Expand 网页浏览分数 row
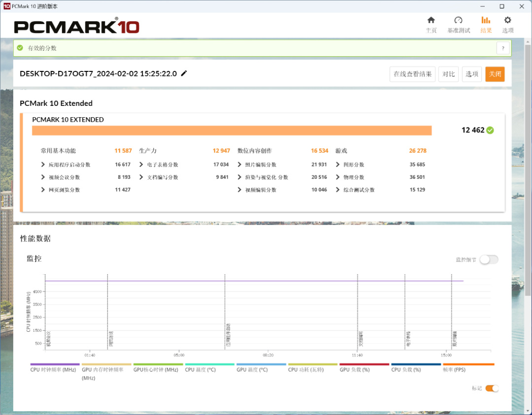The width and height of the screenshot is (532, 415). [x=43, y=190]
